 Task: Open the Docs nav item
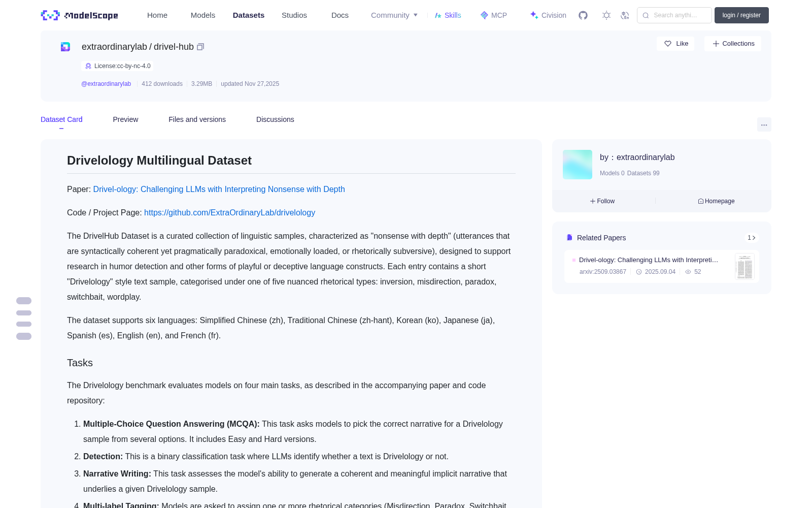point(340,15)
